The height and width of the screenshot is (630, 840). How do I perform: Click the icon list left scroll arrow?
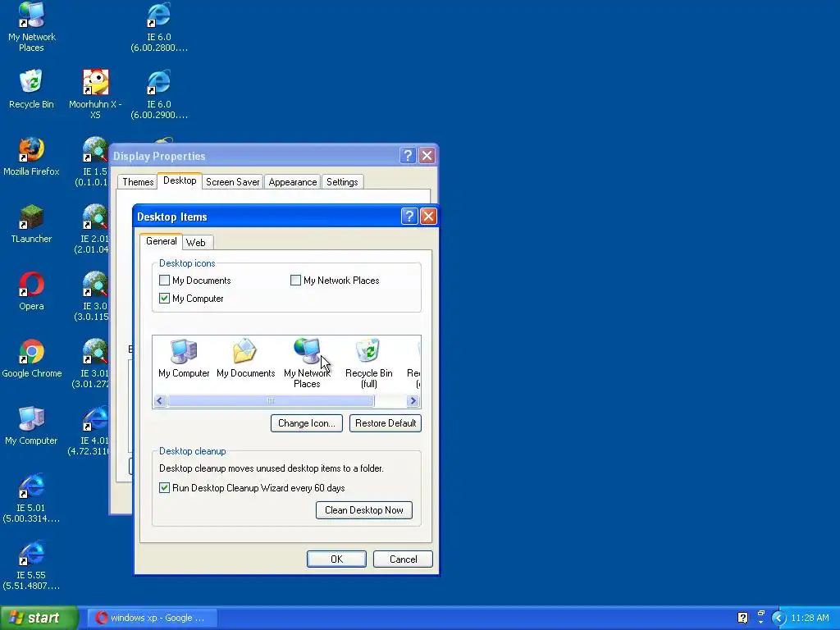tap(159, 400)
